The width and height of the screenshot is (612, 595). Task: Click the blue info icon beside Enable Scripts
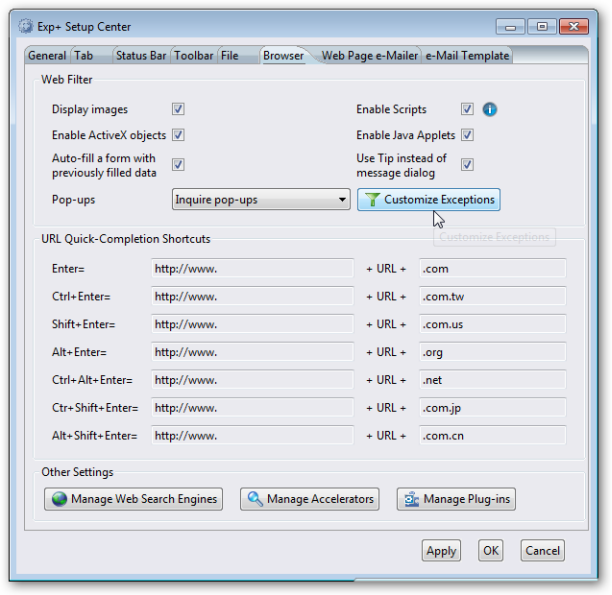[490, 110]
